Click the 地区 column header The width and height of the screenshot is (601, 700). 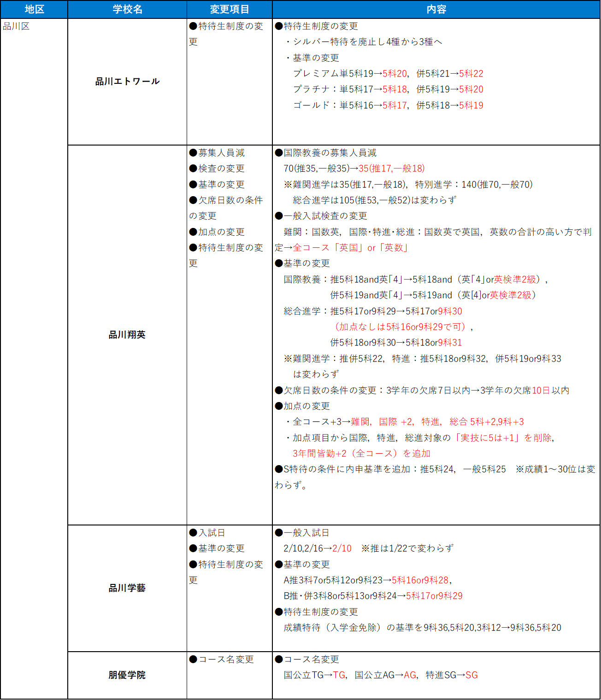(34, 9)
